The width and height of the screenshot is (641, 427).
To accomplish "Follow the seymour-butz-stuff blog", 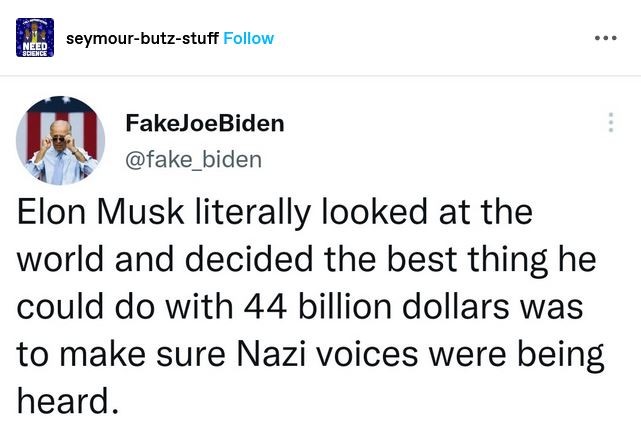I will coord(248,39).
